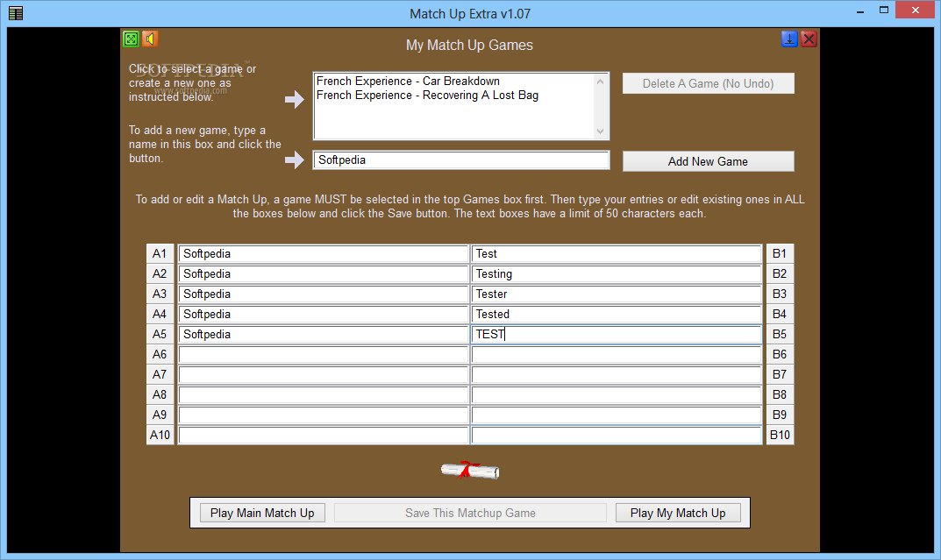The image size is (941, 560).
Task: Click the empty A6 entry field
Action: click(324, 354)
